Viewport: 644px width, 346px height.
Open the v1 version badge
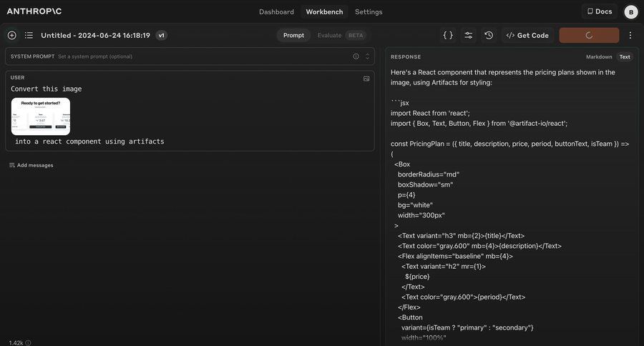coord(162,35)
